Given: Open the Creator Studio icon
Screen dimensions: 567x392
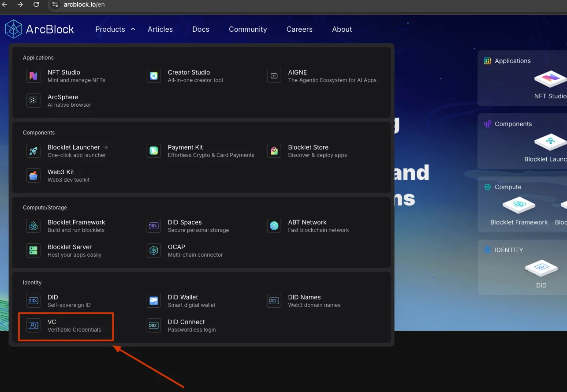Looking at the screenshot, I should tap(153, 76).
